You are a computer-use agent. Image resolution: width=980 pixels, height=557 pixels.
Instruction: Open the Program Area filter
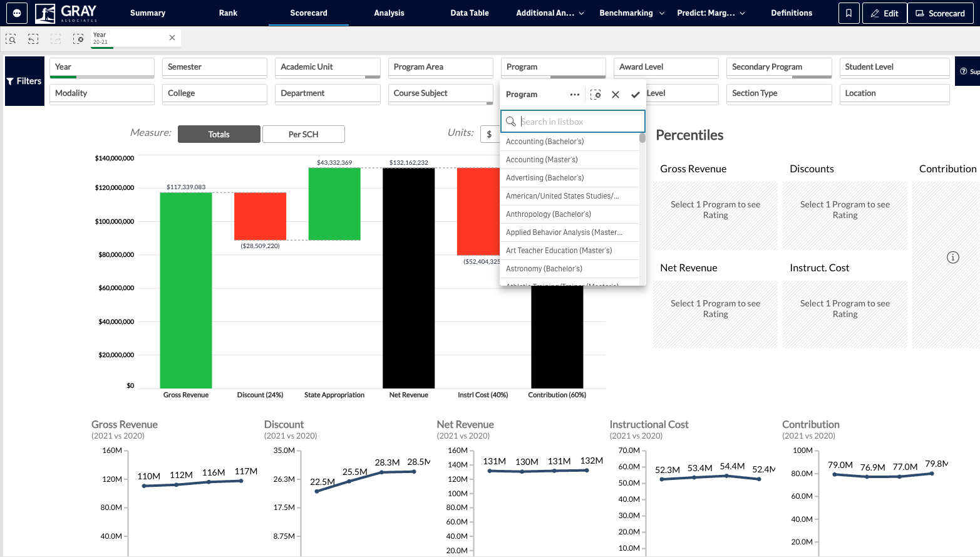click(x=441, y=68)
